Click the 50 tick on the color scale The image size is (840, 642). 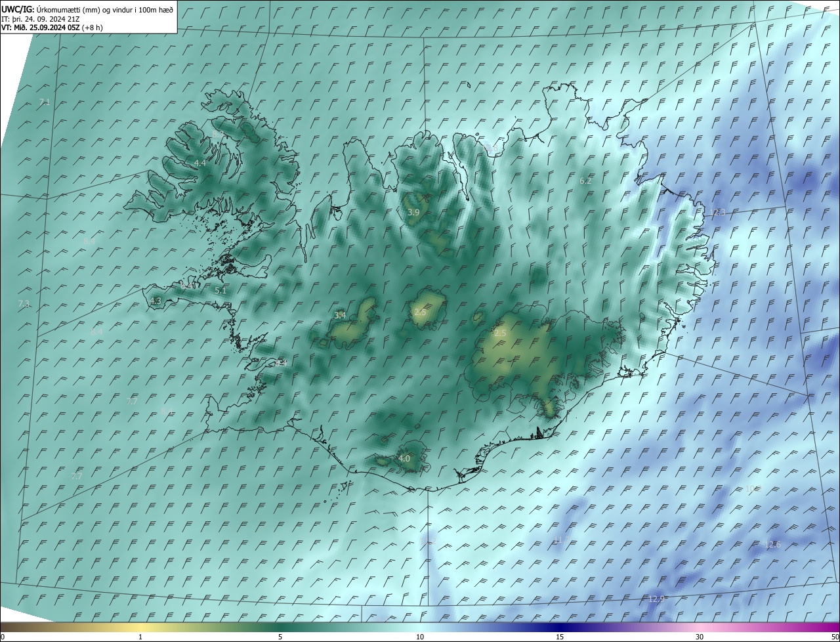[835, 637]
